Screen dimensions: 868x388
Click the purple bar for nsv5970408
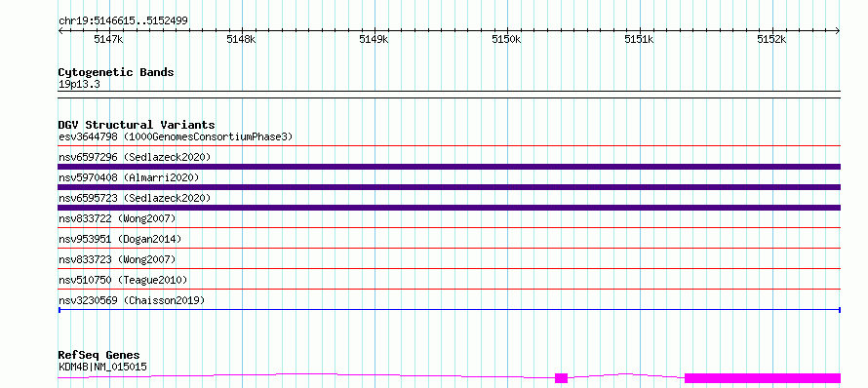450,187
